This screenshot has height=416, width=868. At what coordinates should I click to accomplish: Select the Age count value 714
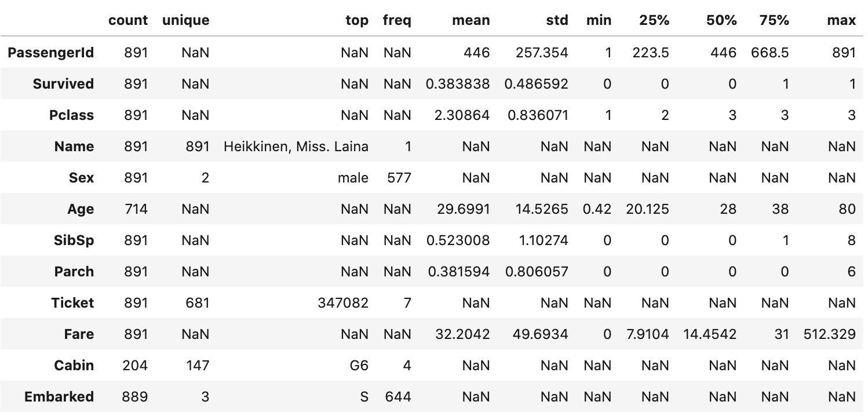[136, 209]
